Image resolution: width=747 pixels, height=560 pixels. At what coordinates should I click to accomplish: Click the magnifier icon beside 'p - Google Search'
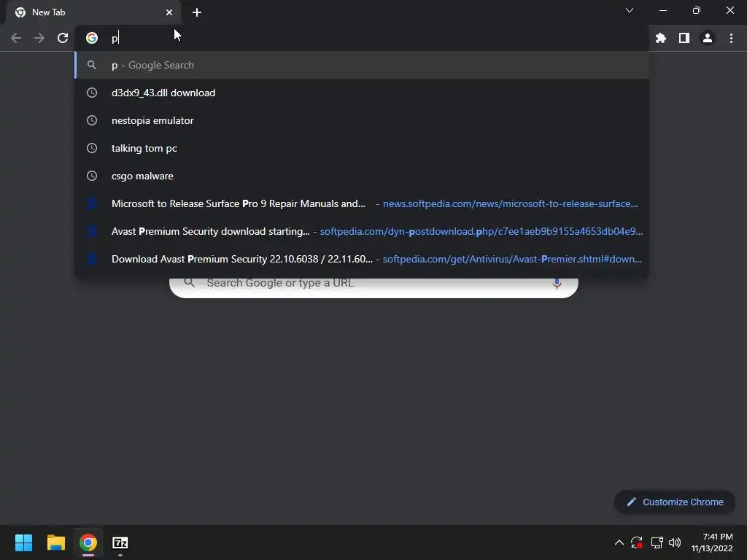point(92,65)
